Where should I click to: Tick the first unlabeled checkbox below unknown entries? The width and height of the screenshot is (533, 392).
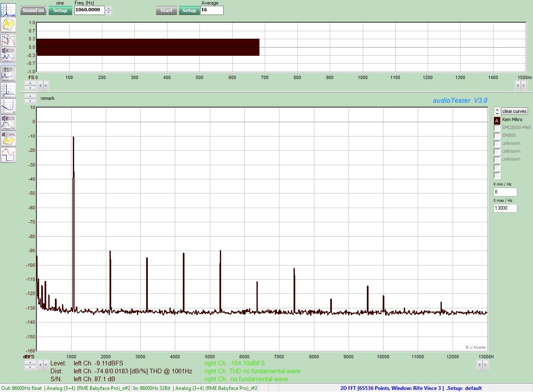click(497, 167)
